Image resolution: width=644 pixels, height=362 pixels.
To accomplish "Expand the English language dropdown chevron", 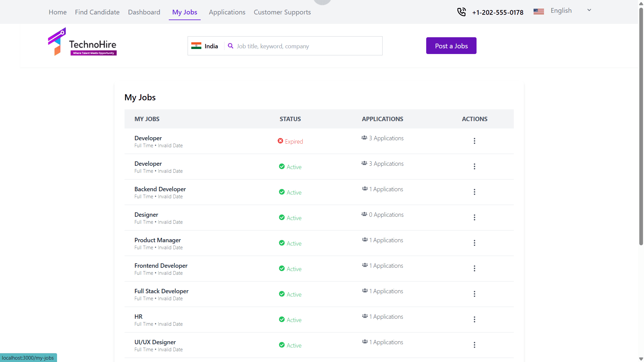I will (x=589, y=10).
